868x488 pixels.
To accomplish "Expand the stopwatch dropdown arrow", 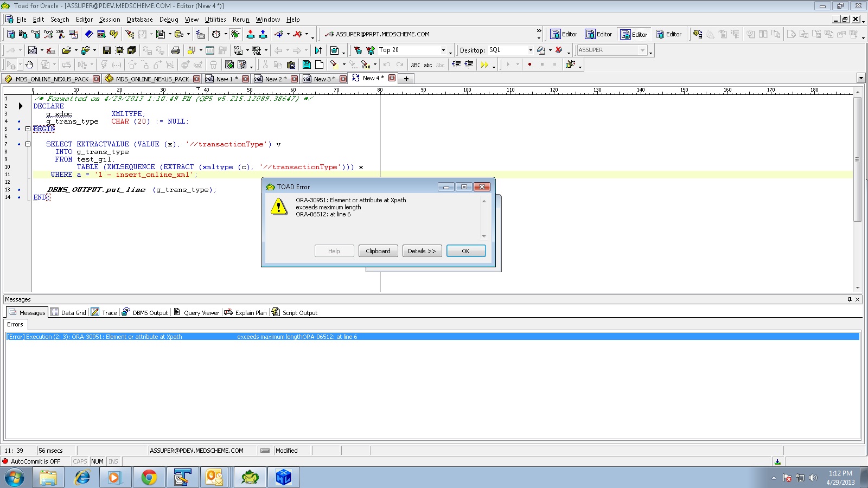I will point(226,34).
